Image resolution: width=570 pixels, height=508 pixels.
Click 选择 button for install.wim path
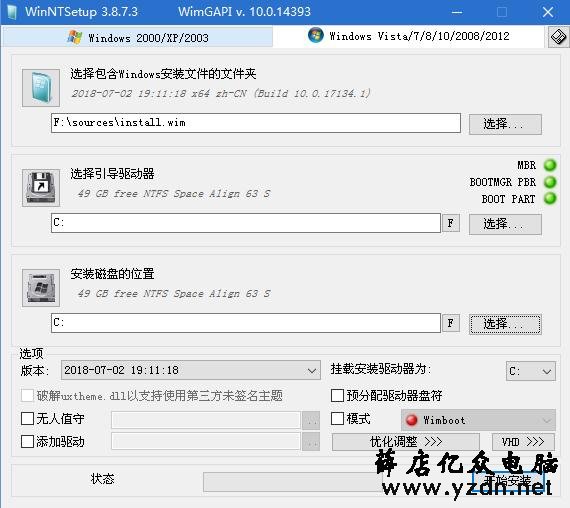coord(505,124)
